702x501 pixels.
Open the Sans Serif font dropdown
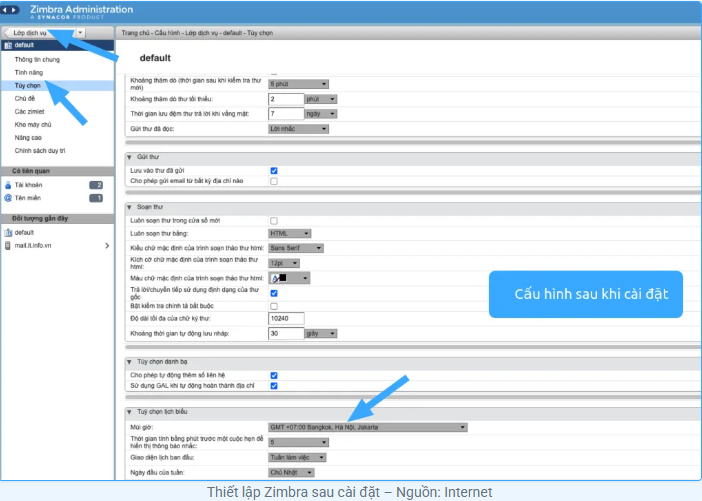tap(296, 248)
